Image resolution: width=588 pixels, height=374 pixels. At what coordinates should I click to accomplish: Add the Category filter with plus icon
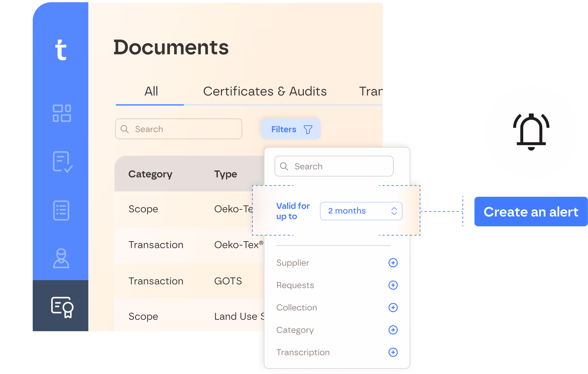tap(393, 330)
